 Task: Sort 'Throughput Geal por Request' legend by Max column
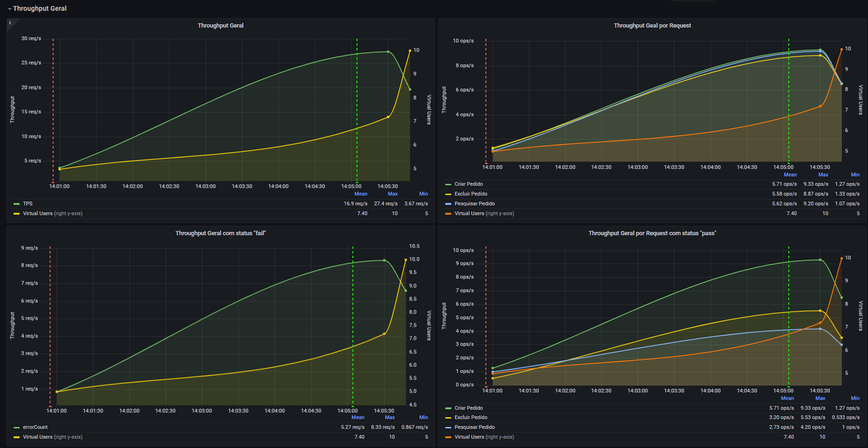pyautogui.click(x=823, y=175)
